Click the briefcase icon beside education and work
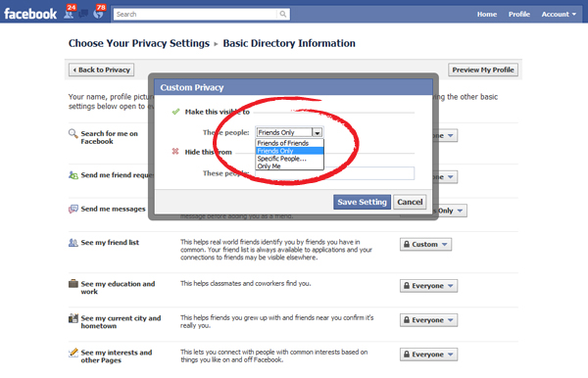Viewport: 588px width, 378px height. tap(73, 284)
